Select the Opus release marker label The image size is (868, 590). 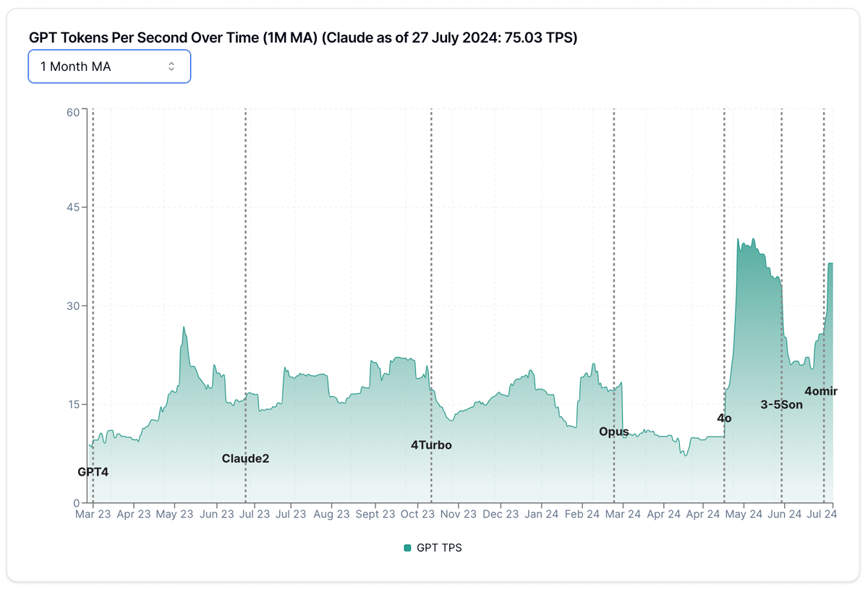pos(613,431)
